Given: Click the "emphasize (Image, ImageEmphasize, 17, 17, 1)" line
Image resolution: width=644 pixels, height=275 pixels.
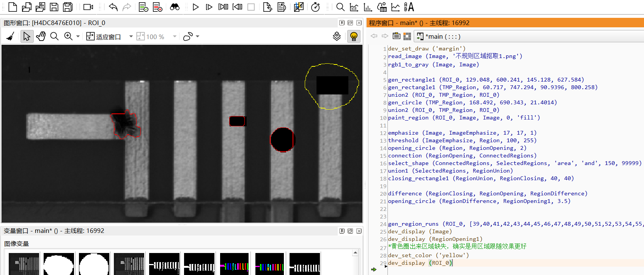Looking at the screenshot, I should point(462,133).
